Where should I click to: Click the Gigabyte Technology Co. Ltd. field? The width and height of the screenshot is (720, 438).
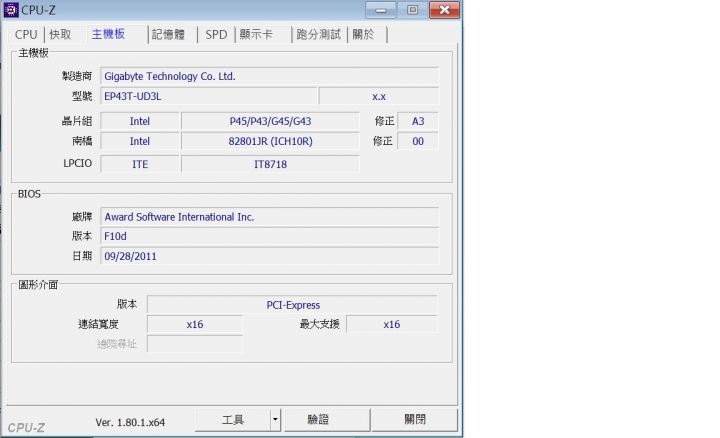click(x=270, y=76)
